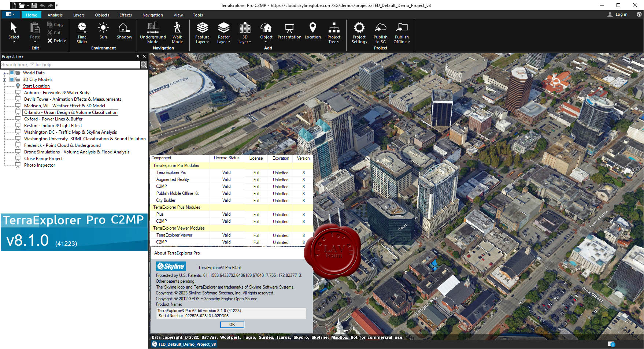Select Oxford - Power Lines & Buffer
This screenshot has width=644, height=349.
tap(53, 119)
